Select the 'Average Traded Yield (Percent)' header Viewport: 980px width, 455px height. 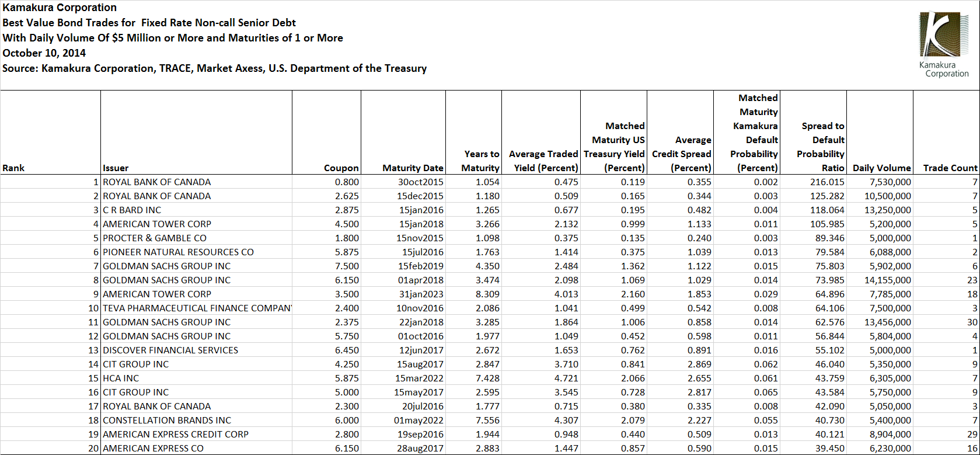tap(543, 161)
